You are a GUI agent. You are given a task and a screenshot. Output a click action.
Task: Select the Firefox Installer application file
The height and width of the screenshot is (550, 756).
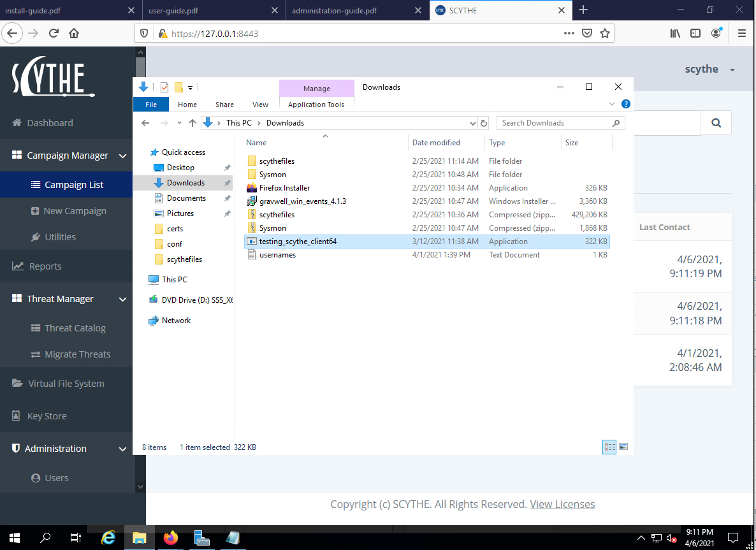pos(427,187)
